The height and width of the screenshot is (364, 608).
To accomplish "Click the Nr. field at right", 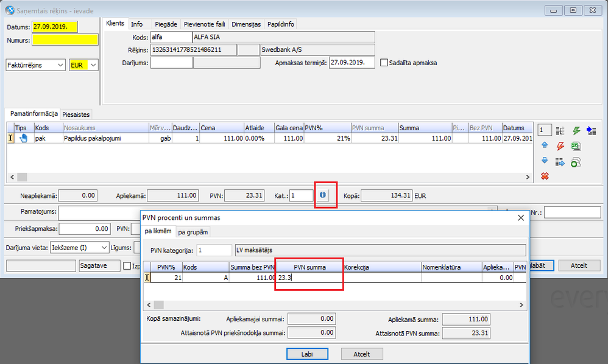I will (x=572, y=212).
